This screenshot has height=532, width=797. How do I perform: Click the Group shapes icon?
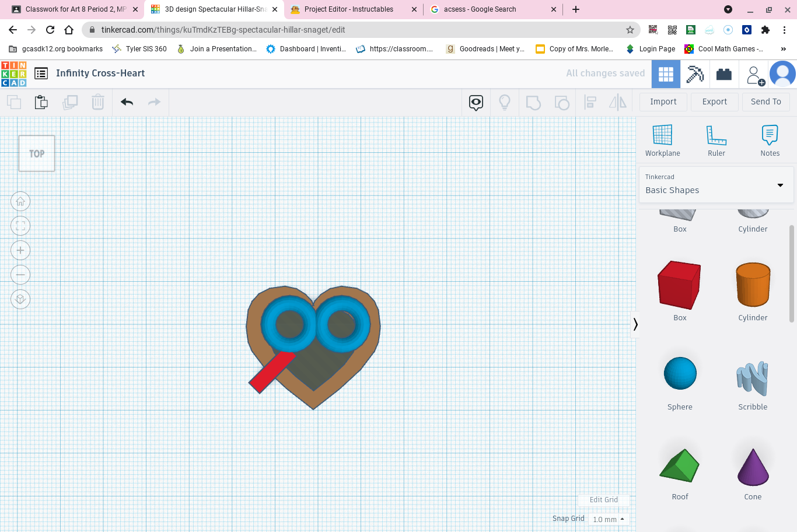tap(533, 103)
